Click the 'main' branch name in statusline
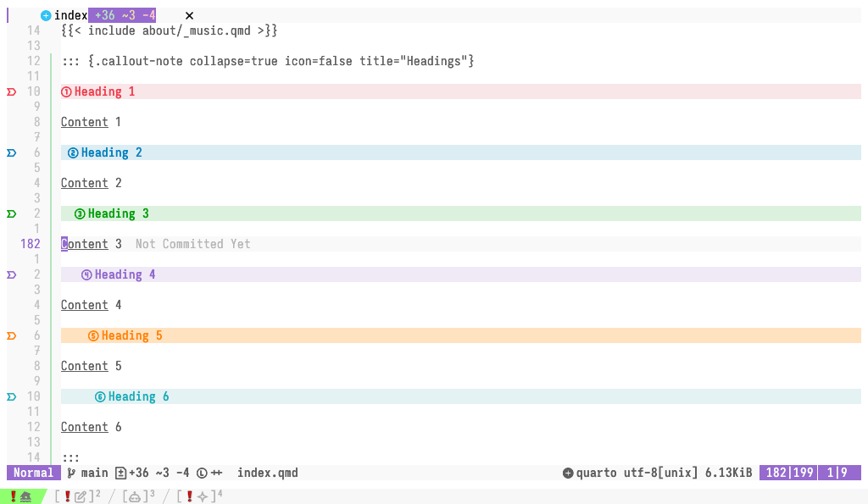This screenshot has width=868, height=504. (94, 473)
